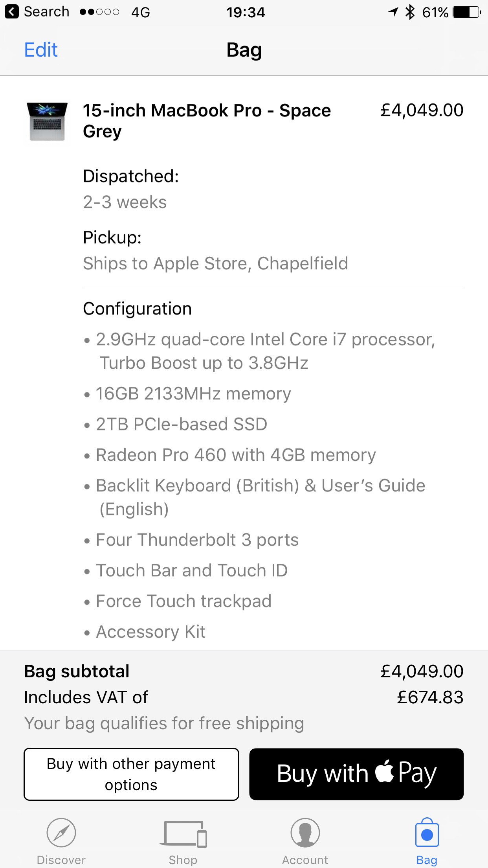Tap the Bluetooth status icon

click(410, 12)
